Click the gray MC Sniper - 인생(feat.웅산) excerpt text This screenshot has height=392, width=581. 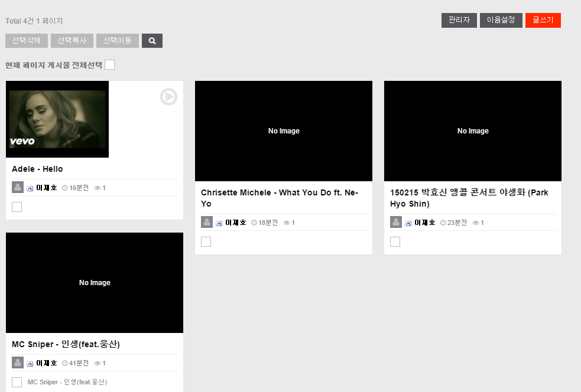[67, 382]
